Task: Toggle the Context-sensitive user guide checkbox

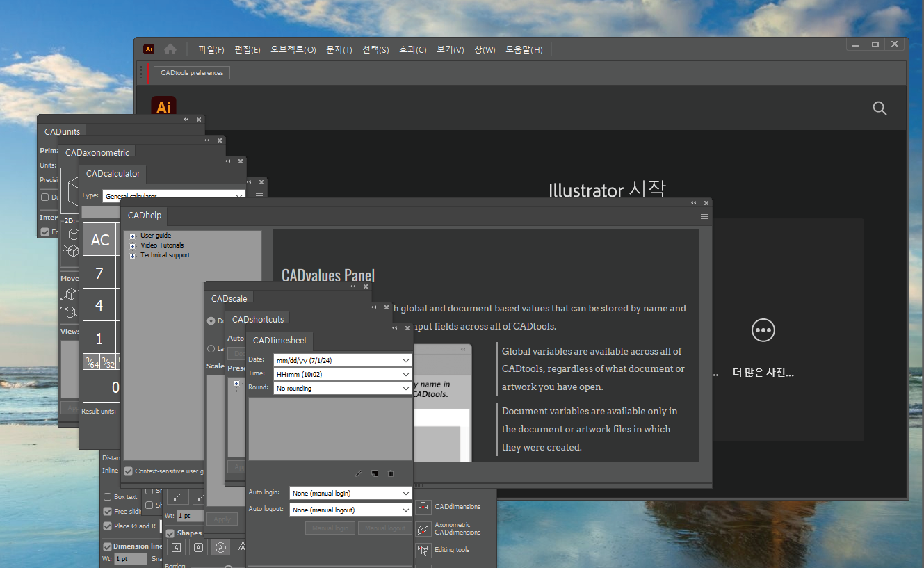Action: (128, 471)
